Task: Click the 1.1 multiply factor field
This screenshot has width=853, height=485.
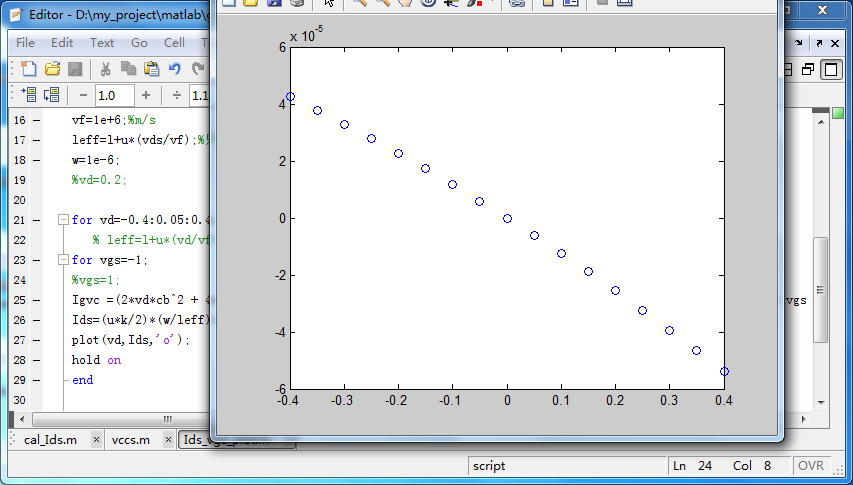Action: click(200, 96)
